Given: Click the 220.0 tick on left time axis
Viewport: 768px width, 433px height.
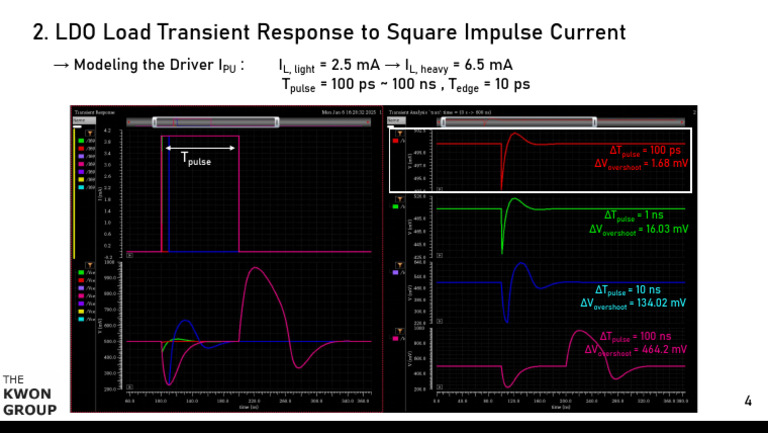Looking at the screenshot, I should 254,401.
